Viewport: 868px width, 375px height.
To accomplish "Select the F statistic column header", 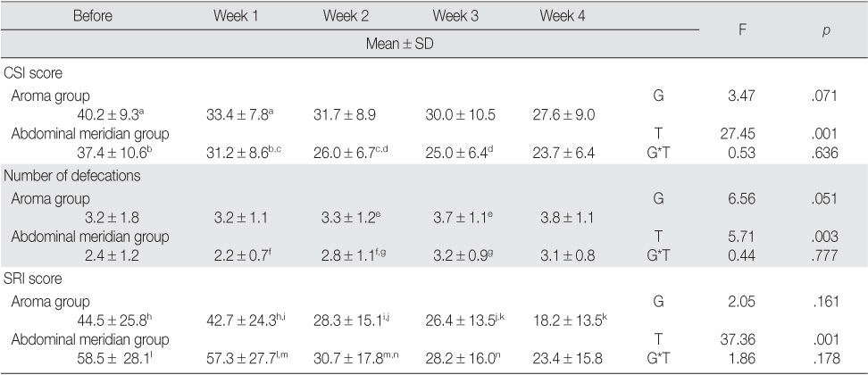I will pyautogui.click(x=742, y=30).
